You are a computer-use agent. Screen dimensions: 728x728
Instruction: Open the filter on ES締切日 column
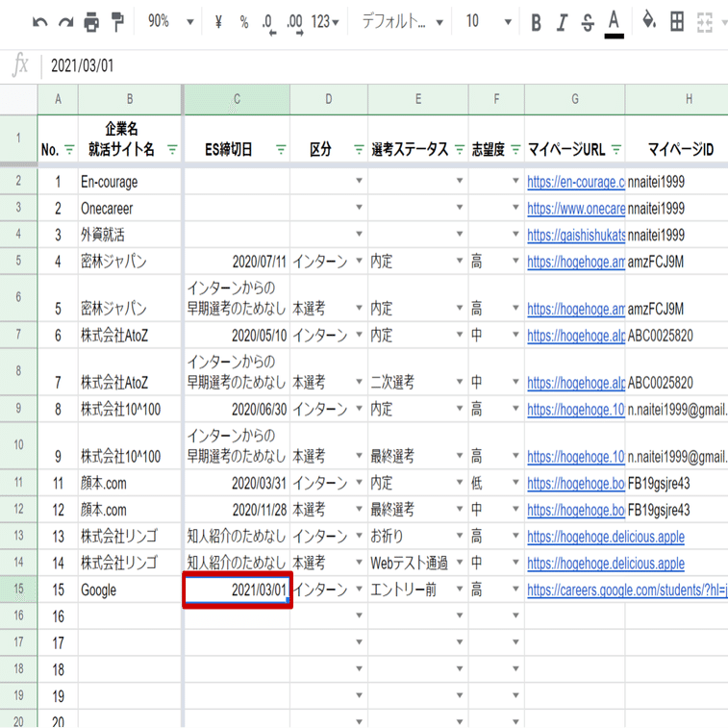[x=281, y=149]
